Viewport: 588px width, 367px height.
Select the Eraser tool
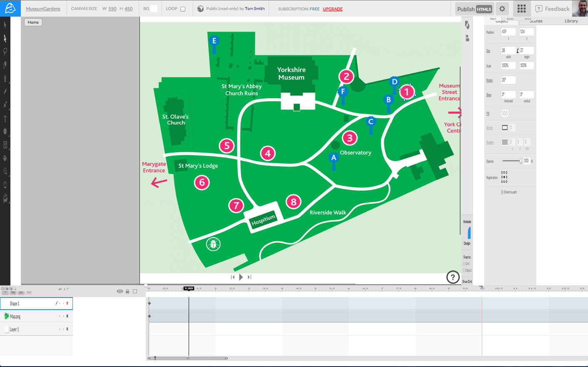[x=5, y=65]
